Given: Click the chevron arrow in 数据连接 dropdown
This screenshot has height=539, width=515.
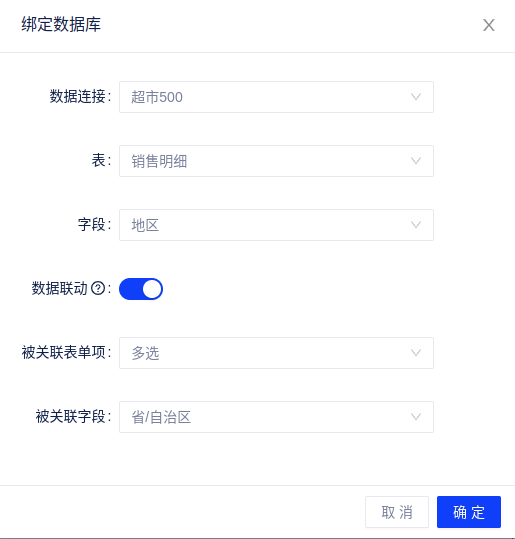Looking at the screenshot, I should (416, 97).
